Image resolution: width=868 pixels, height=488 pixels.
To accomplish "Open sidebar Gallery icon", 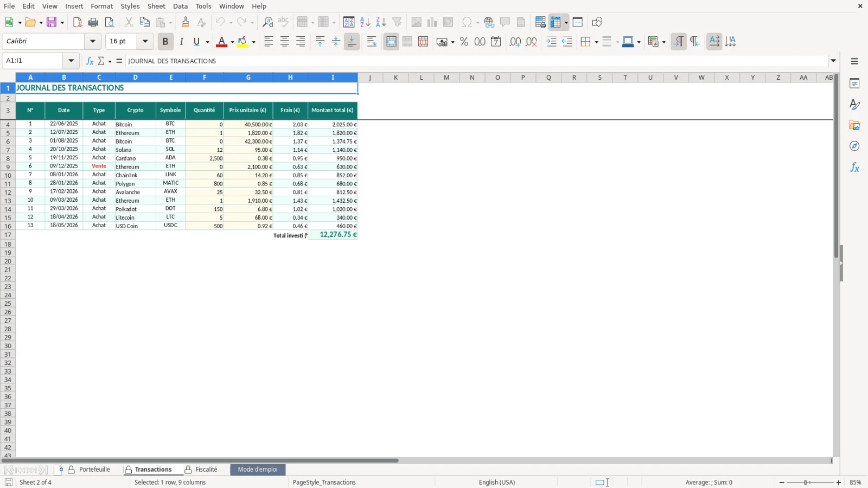I will point(855,126).
